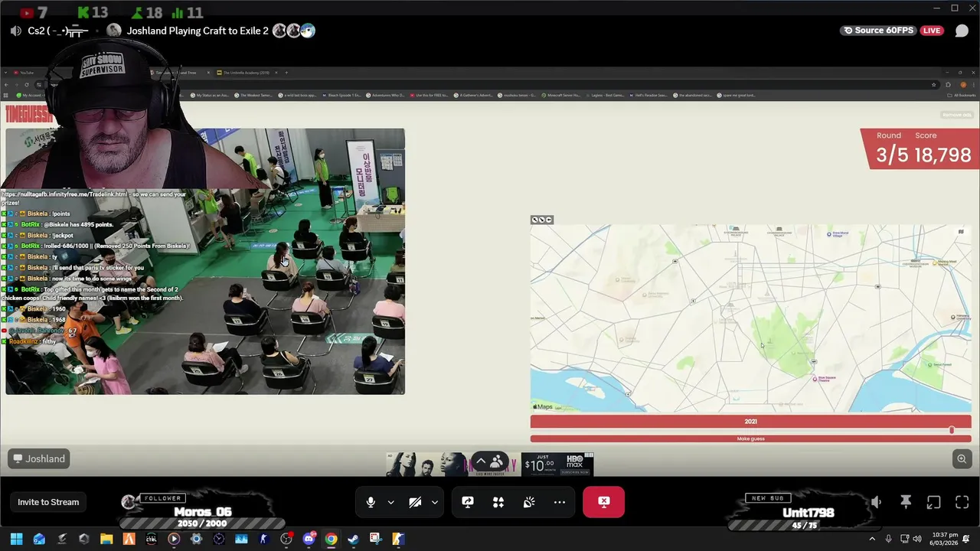Place a pin on the streamed map
Image resolution: width=980 pixels, height=551 pixels.
[750, 318]
